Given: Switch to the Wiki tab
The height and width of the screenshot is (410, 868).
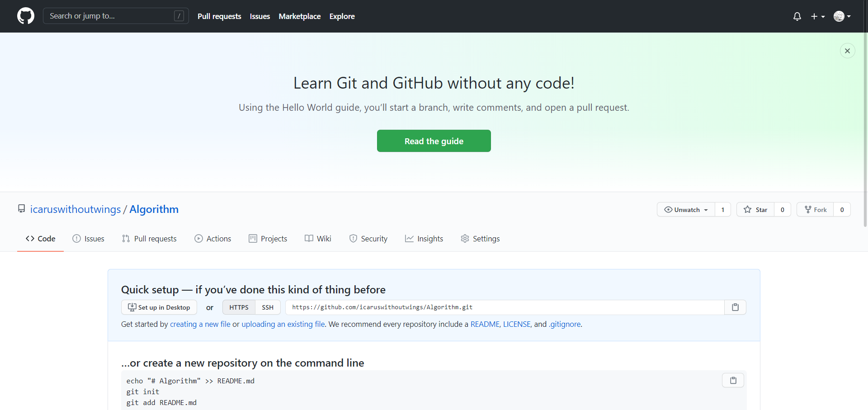Looking at the screenshot, I should click(318, 239).
